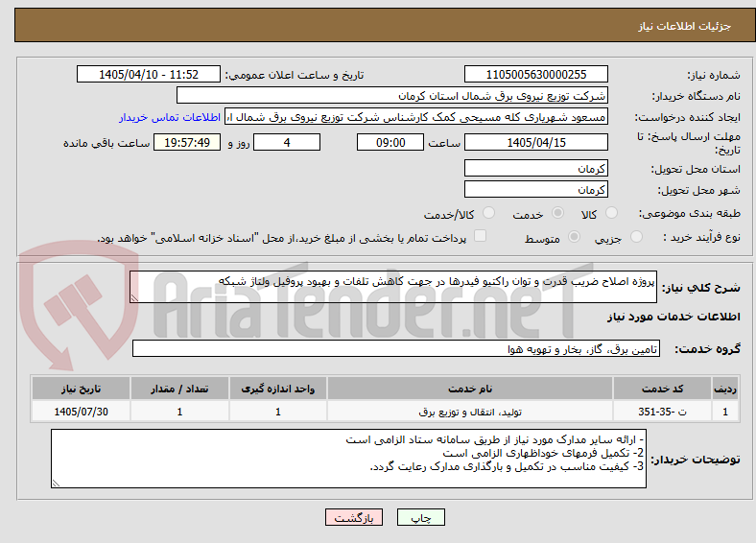Click the تاریخ نیاز column header
The width and height of the screenshot is (756, 543).
point(81,389)
